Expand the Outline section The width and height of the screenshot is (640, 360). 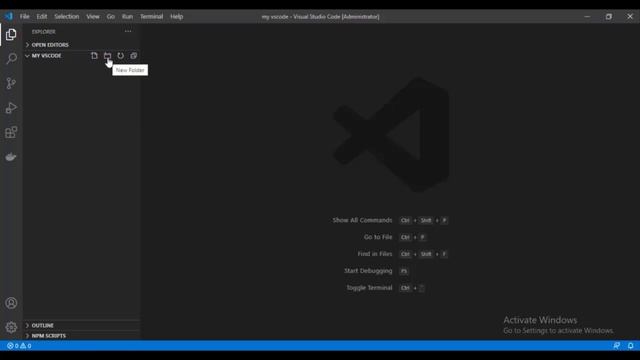click(x=82, y=325)
